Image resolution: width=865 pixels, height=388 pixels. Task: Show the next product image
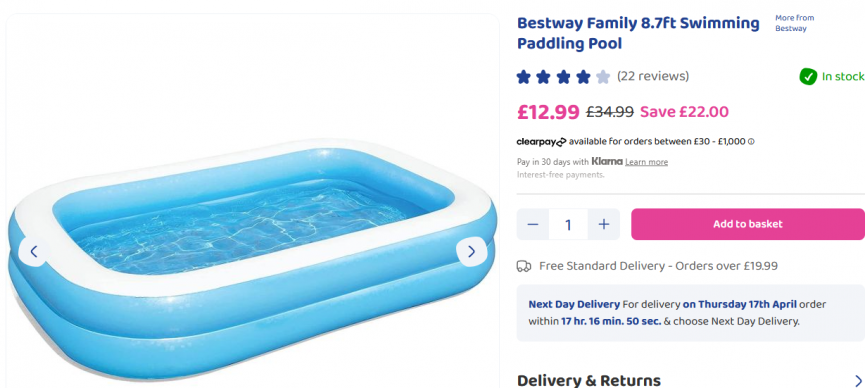tap(471, 252)
